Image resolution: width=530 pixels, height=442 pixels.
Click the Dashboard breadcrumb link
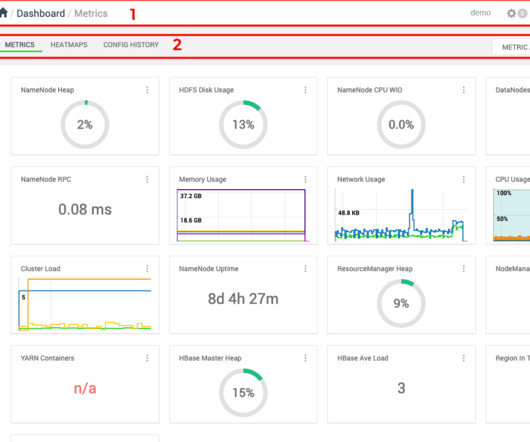41,14
